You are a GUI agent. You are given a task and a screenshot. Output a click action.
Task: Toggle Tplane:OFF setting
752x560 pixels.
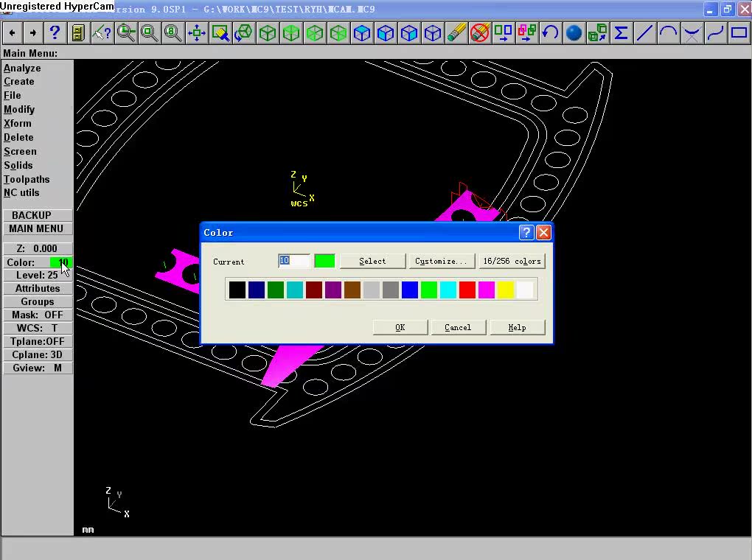coord(38,341)
